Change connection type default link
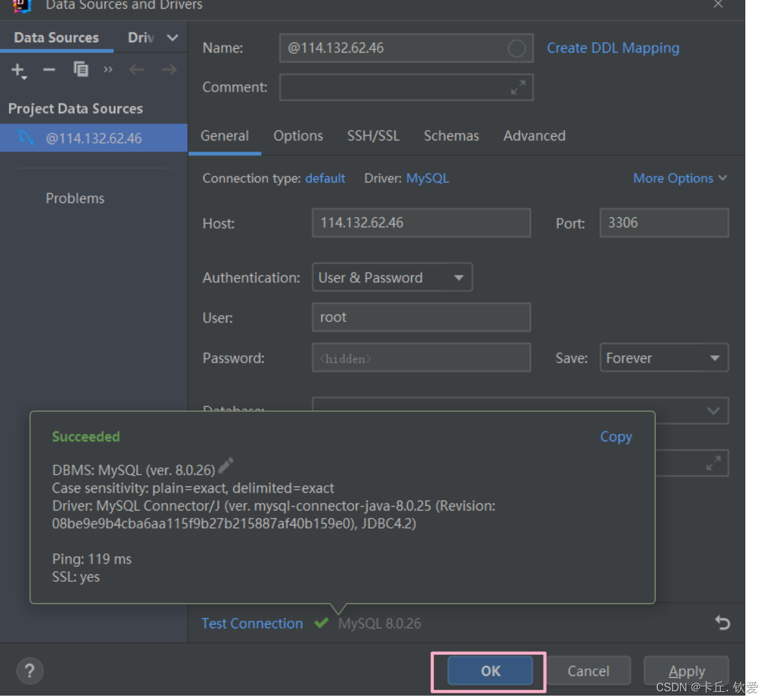Screen dimensions: 767x700 [325, 178]
